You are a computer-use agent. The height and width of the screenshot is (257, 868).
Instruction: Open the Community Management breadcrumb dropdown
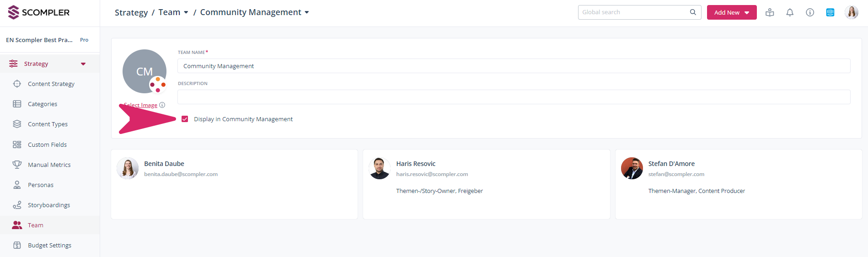[x=307, y=12]
